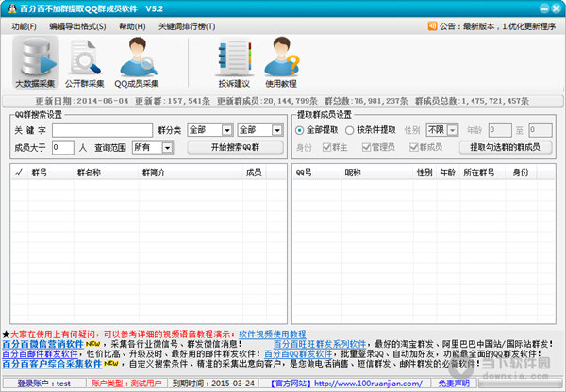
Task: Toggle the 群主 checkbox
Action: point(326,147)
